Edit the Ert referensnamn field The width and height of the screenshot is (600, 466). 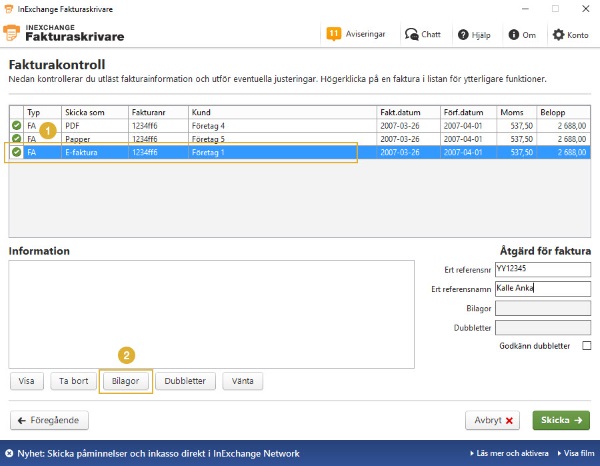pyautogui.click(x=543, y=289)
